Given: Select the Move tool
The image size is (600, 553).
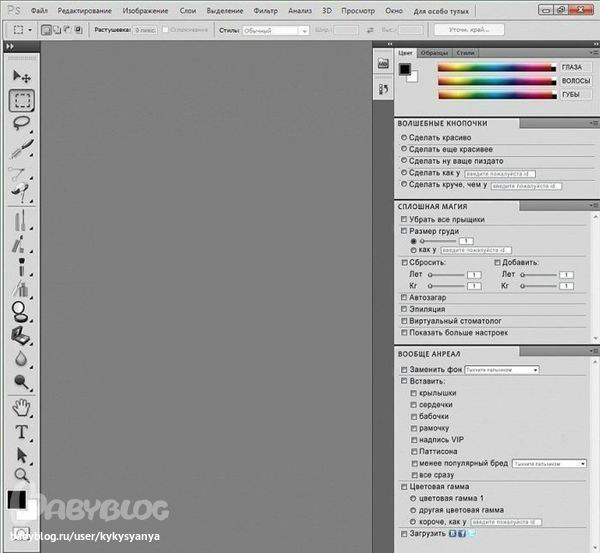Looking at the screenshot, I should tap(21, 76).
